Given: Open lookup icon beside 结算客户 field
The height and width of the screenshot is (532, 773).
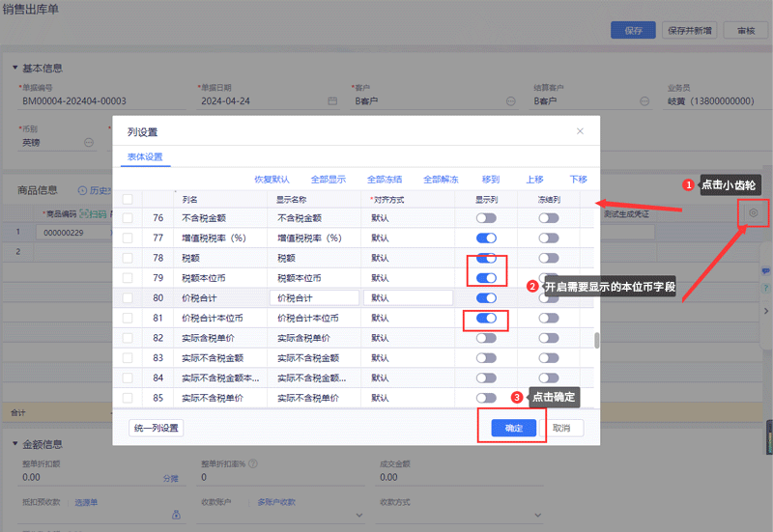Looking at the screenshot, I should click(x=644, y=101).
